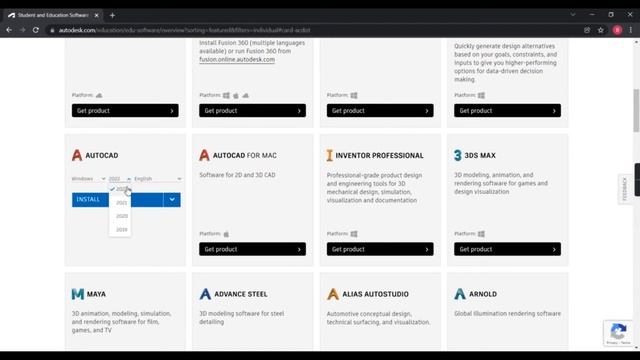Open the AutoCAD language English dropdown

point(158,179)
